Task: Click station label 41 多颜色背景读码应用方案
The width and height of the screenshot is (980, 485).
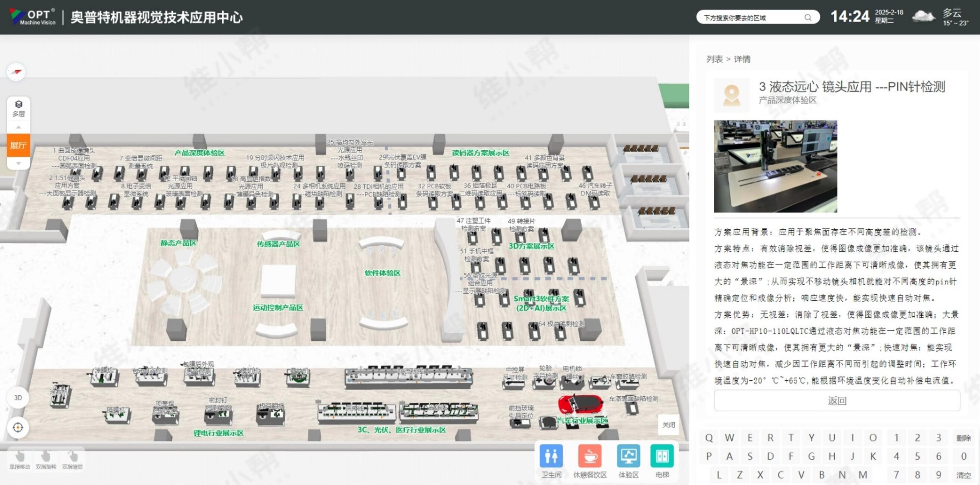Action: coord(545,162)
